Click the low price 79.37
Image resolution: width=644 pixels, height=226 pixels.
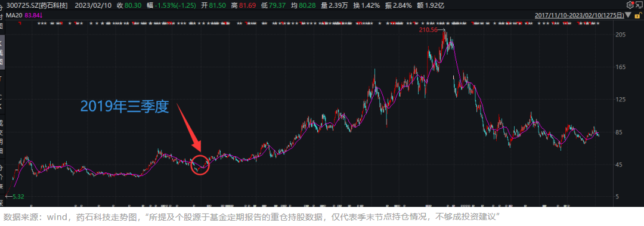[x=277, y=6]
